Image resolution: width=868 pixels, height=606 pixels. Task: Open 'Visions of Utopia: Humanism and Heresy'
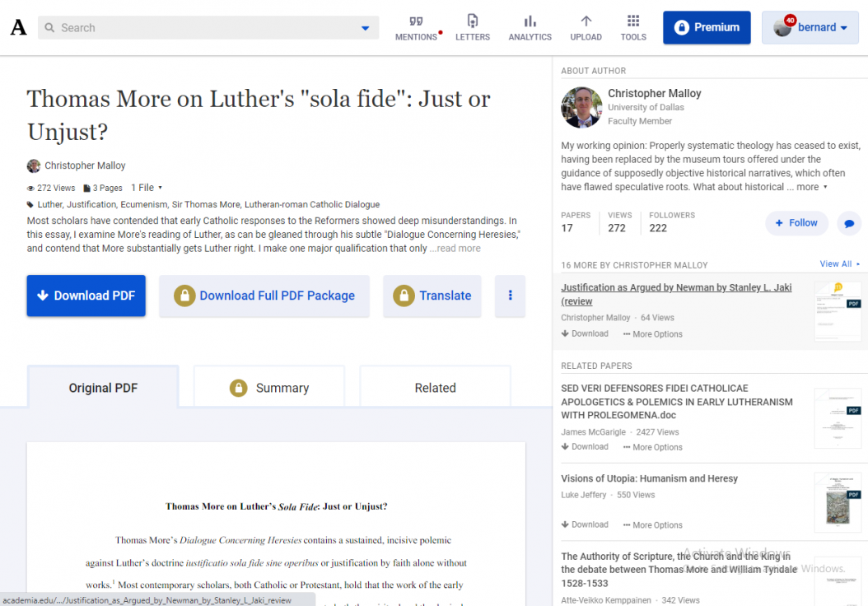[649, 478]
